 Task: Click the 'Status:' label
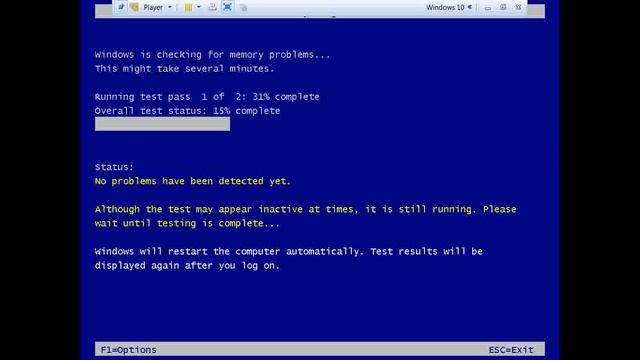[x=114, y=167]
